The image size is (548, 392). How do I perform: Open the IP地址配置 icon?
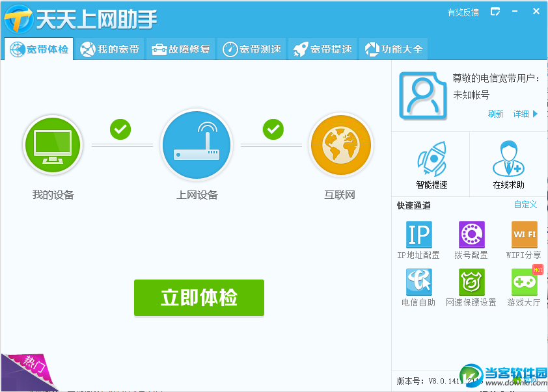pyautogui.click(x=418, y=235)
